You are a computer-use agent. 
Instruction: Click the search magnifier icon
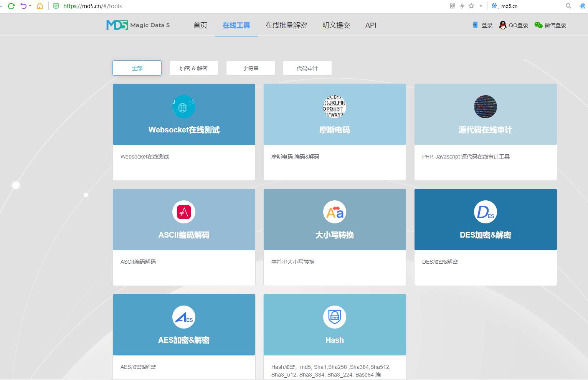pyautogui.click(x=568, y=6)
